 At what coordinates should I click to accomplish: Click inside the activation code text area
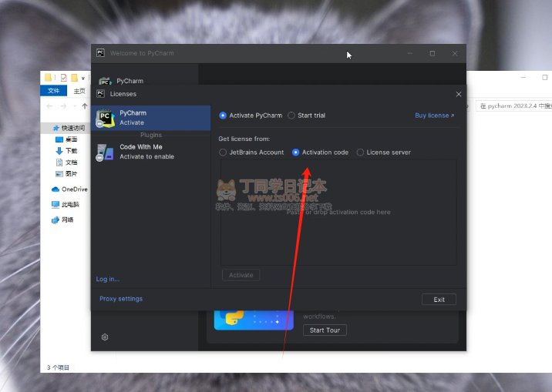tap(338, 213)
